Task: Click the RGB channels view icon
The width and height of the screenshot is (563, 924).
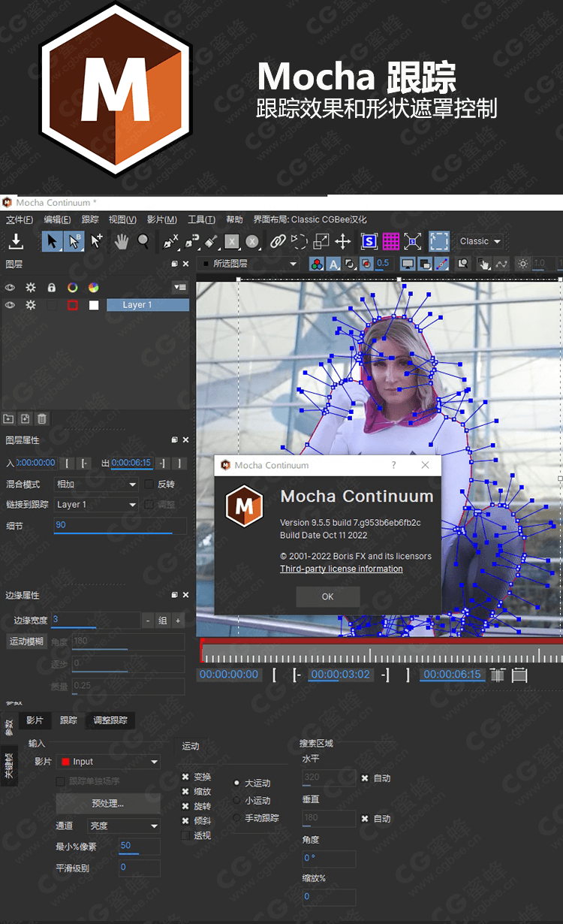Action: [317, 264]
